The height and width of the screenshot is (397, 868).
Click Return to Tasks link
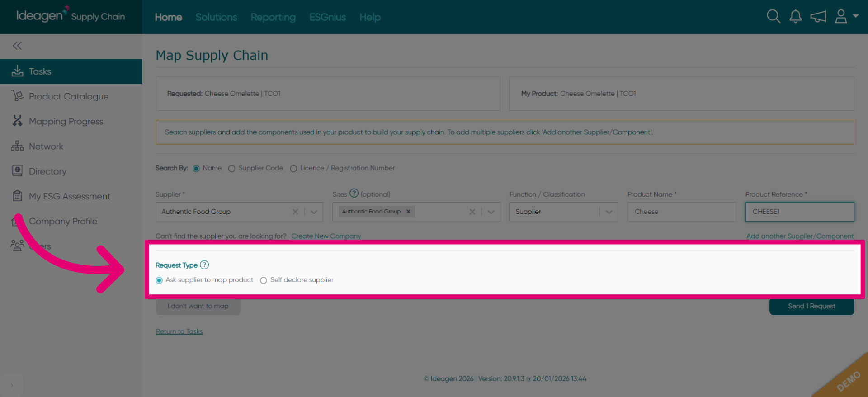179,331
